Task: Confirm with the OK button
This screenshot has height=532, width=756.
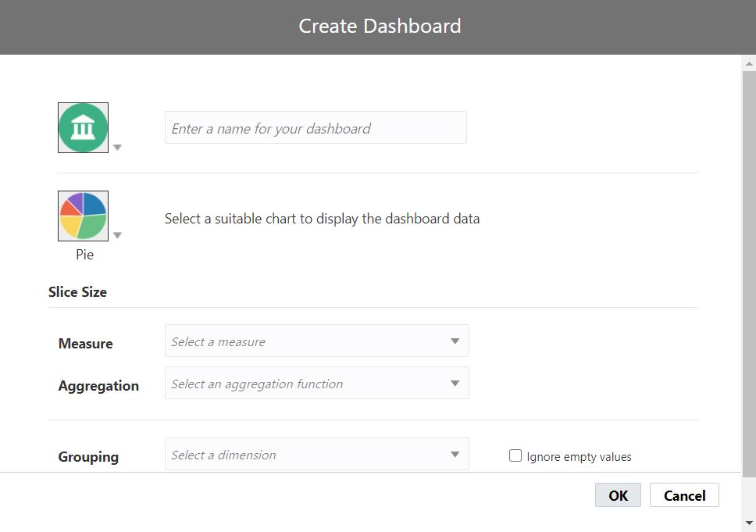Action: pos(618,495)
